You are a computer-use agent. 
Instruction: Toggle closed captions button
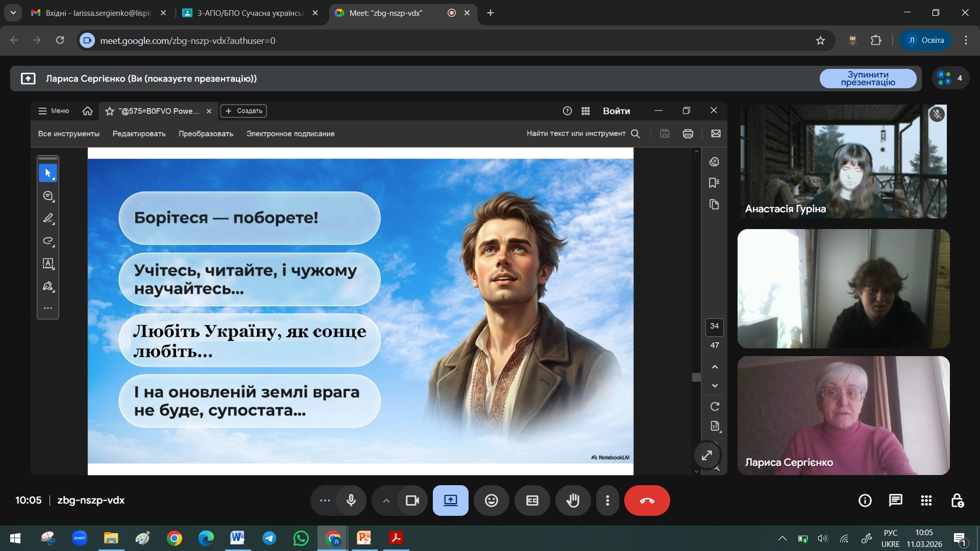point(532,500)
